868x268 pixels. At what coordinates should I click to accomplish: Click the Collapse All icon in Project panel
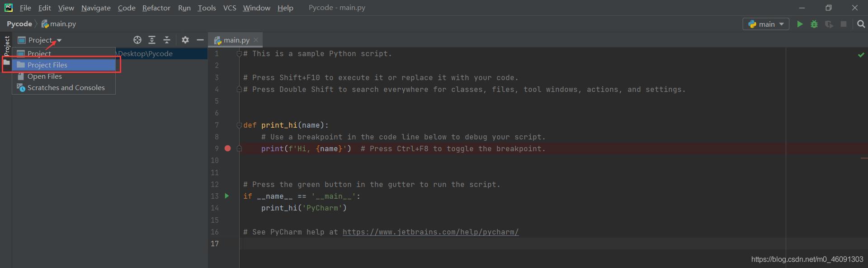click(x=167, y=40)
